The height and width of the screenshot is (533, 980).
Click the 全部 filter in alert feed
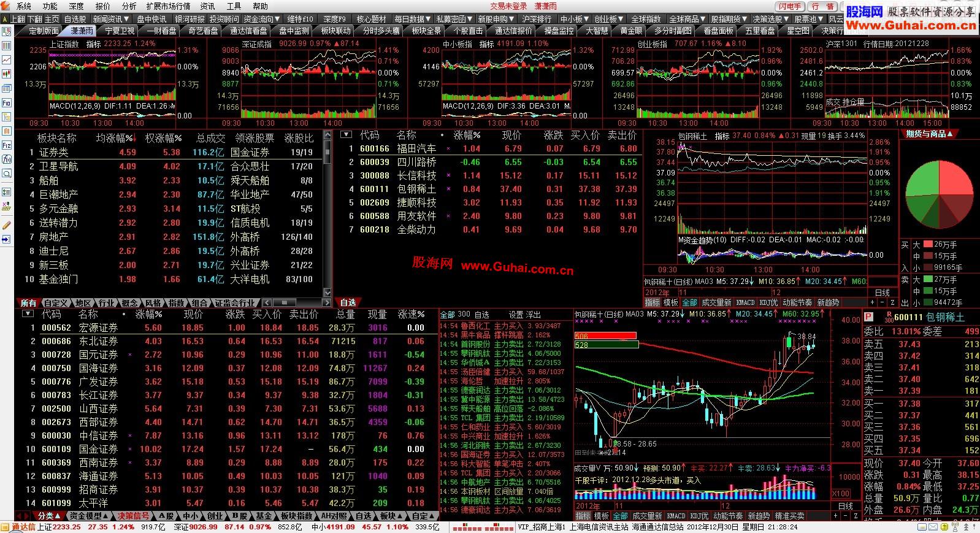[x=447, y=314]
